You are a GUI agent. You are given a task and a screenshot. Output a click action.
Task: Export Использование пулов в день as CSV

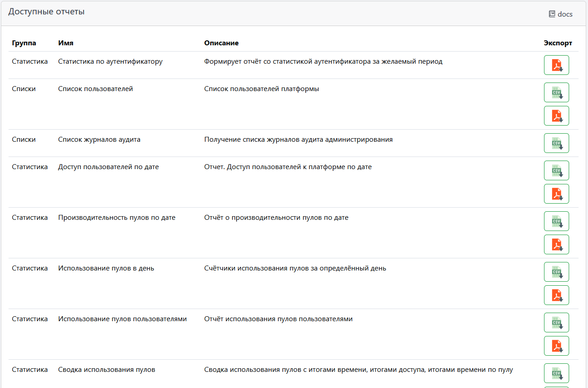[x=556, y=272]
